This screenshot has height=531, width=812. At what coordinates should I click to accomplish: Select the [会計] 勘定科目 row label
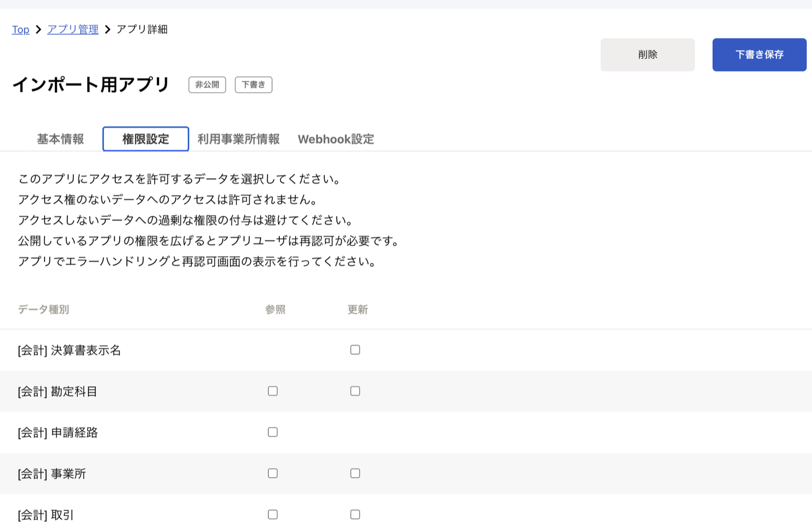[58, 392]
